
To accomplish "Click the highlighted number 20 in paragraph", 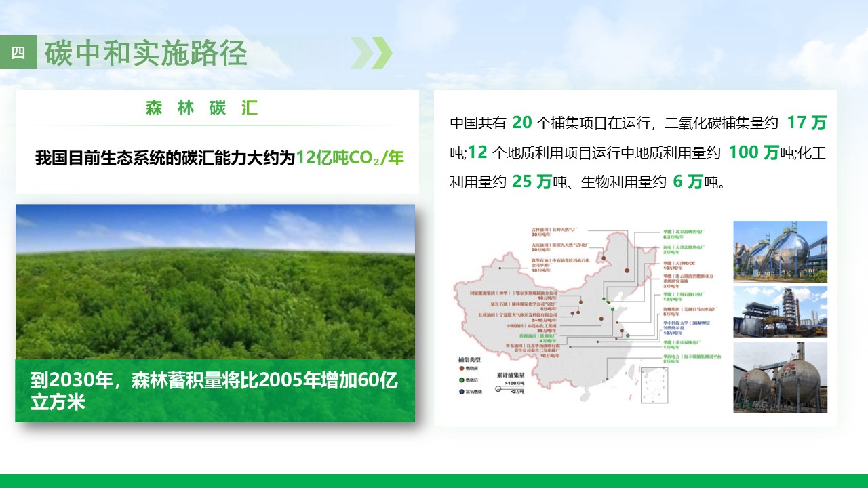I will coord(521,123).
